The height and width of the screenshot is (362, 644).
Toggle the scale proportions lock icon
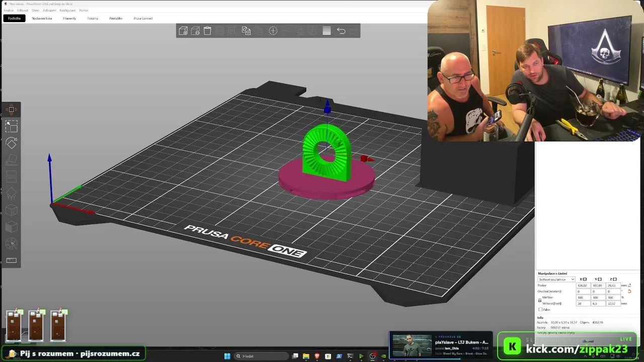coord(539,300)
